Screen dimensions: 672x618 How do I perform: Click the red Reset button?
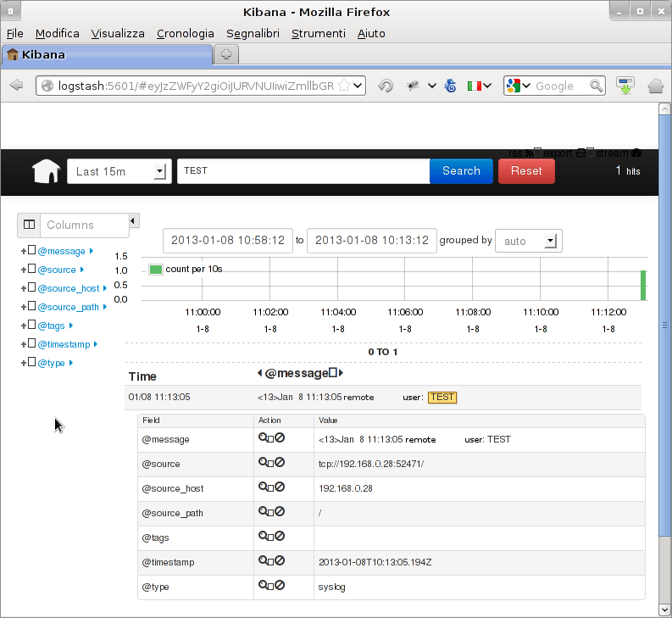[526, 171]
